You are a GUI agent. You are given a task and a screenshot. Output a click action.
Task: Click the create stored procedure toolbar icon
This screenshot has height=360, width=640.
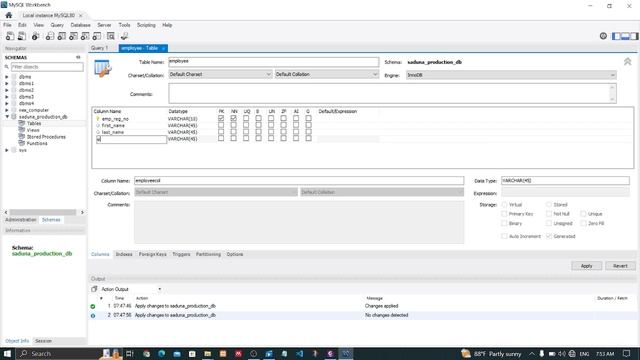[x=85, y=36]
